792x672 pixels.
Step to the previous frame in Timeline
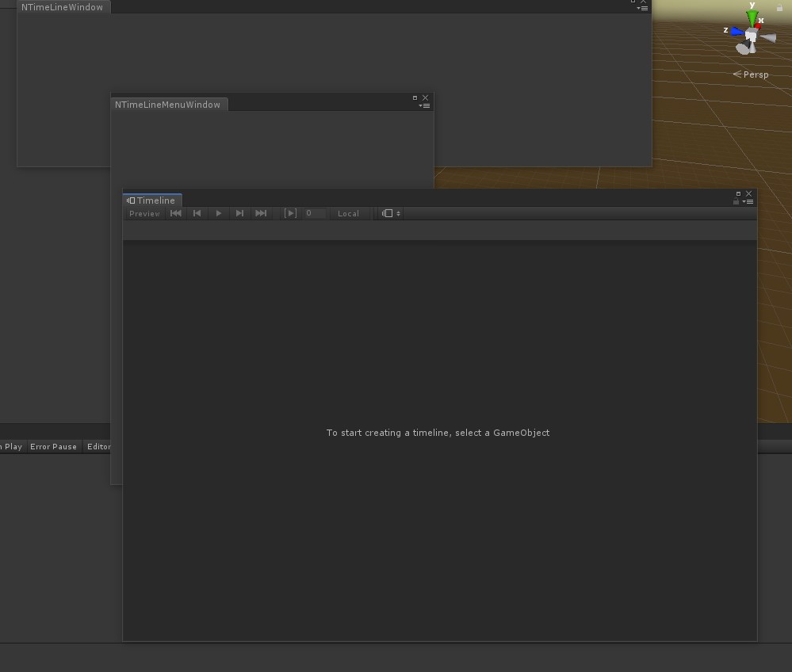(197, 213)
